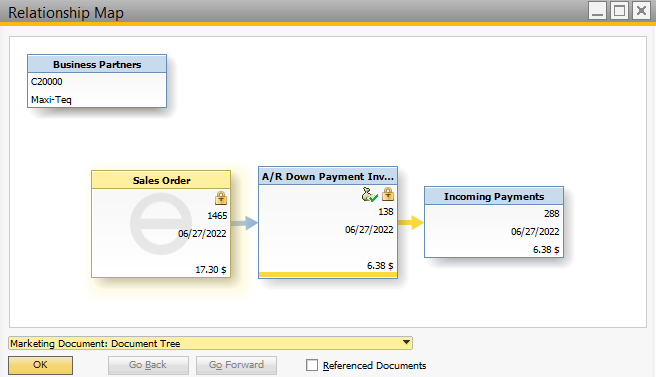Click the yellow arrow to Incoming Payments
656x377 pixels.
pos(411,223)
